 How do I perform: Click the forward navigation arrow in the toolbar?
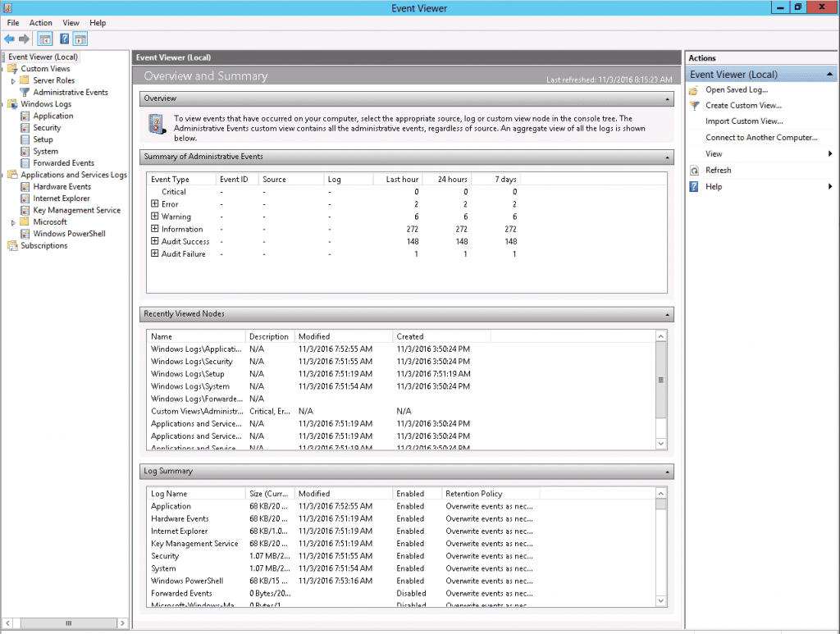[24, 39]
